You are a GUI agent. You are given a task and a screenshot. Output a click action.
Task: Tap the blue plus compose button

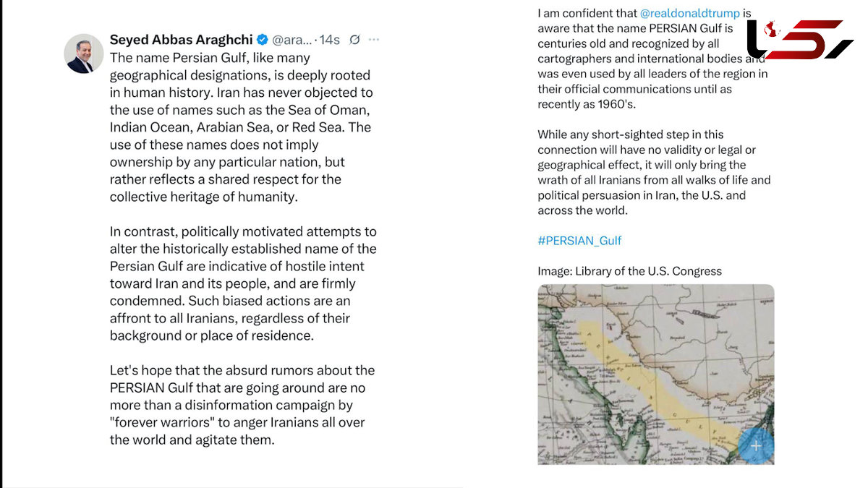[756, 445]
